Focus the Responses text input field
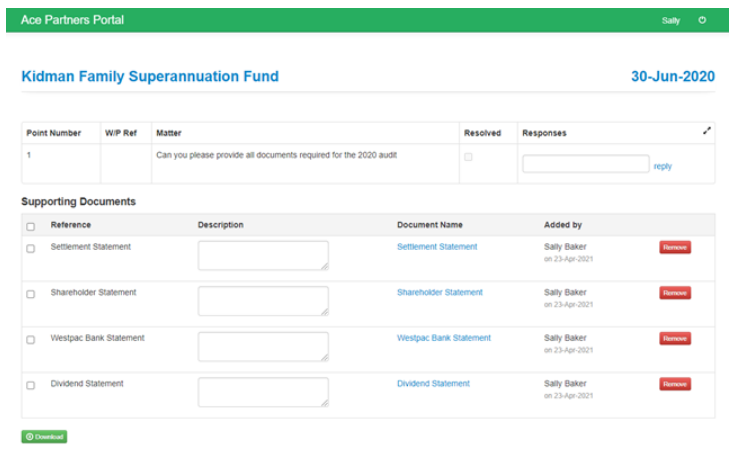This screenshot has height=454, width=735. tap(585, 164)
